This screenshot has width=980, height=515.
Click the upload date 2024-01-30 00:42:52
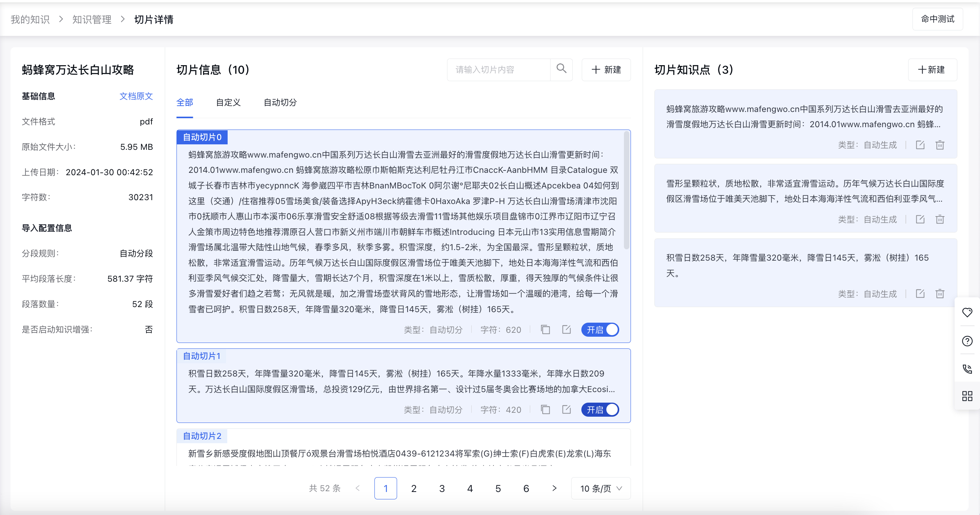point(109,172)
